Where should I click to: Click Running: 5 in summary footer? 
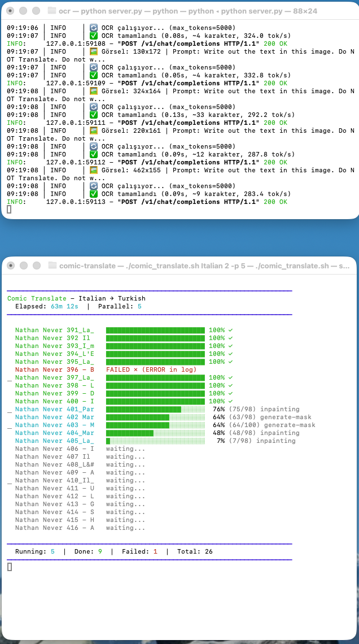click(35, 551)
